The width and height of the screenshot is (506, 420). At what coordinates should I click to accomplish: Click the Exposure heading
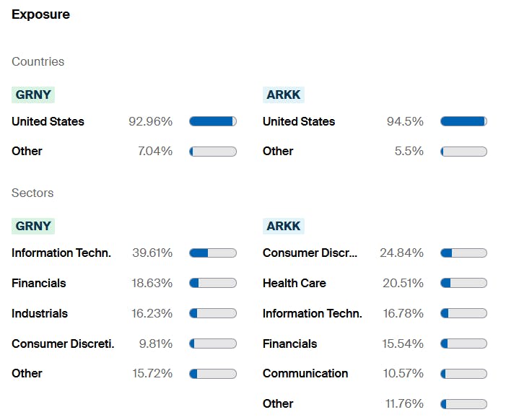[40, 14]
